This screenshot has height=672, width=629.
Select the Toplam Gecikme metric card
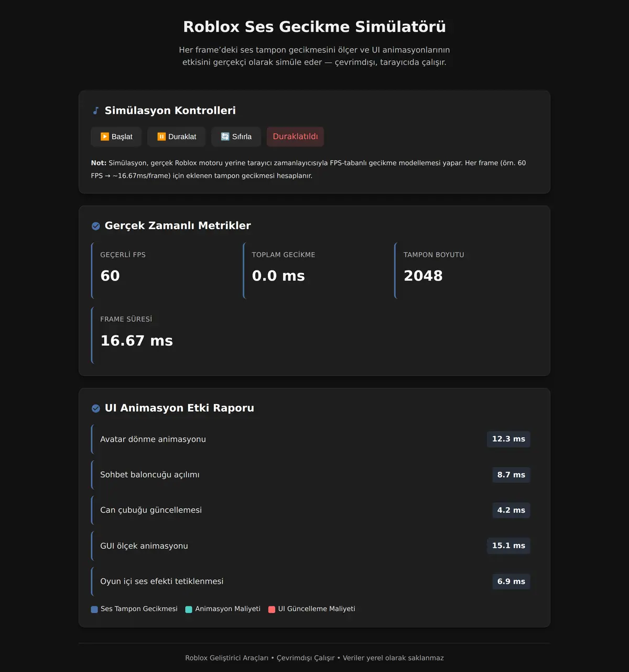(x=314, y=270)
